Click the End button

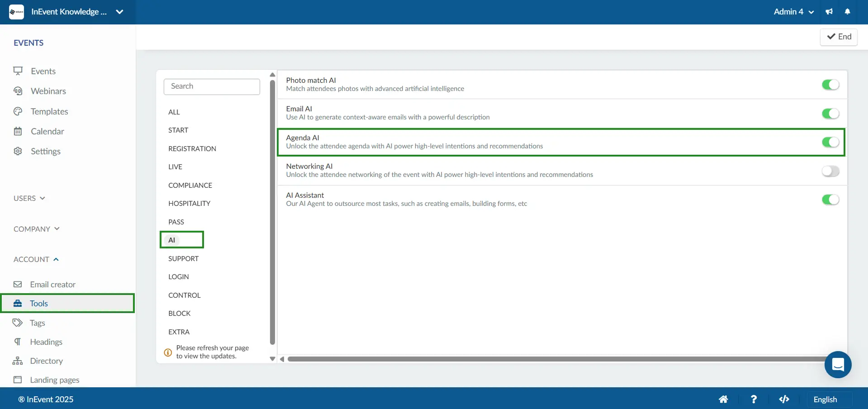point(839,37)
